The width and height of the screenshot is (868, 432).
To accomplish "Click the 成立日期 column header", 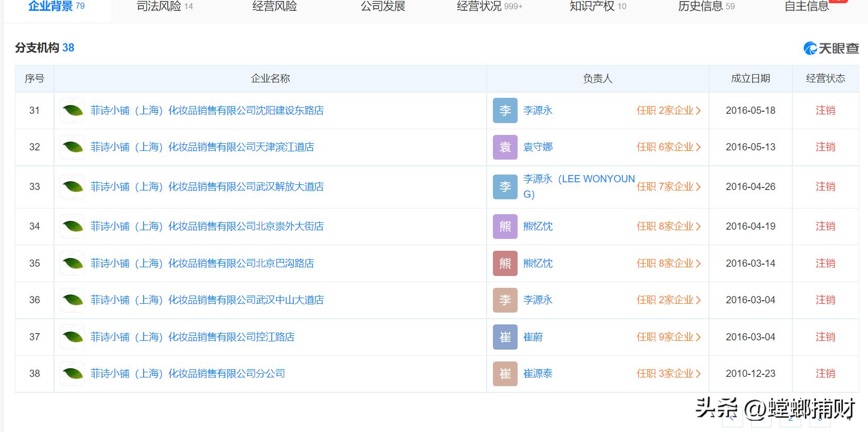I will [750, 78].
